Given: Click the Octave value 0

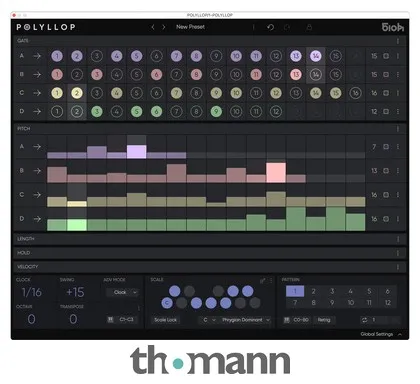Looking at the screenshot, I should tap(31, 319).
